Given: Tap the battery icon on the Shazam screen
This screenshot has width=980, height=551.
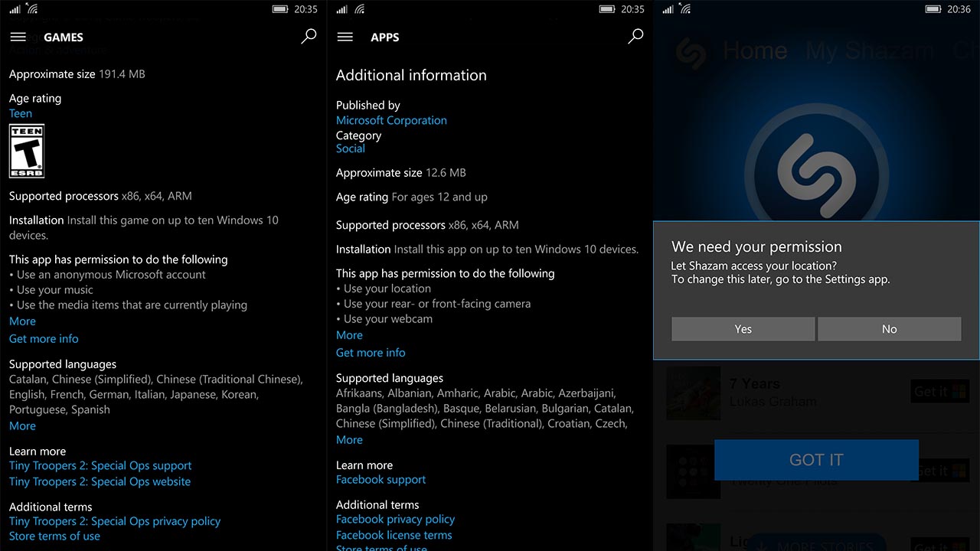Looking at the screenshot, I should 933,9.
